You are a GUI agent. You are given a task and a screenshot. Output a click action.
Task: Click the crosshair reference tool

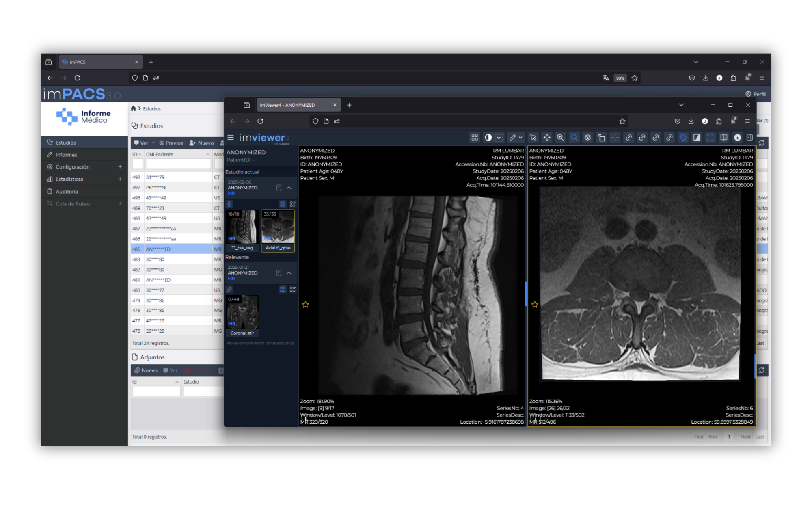[x=615, y=138]
